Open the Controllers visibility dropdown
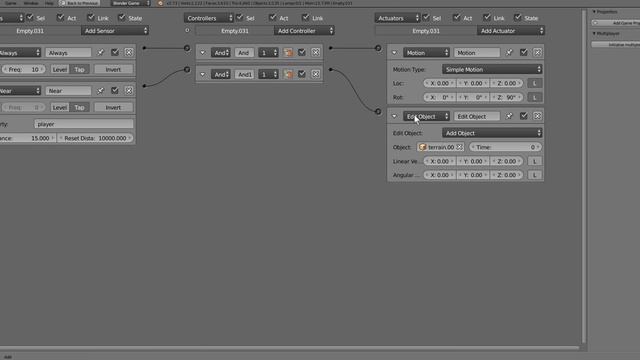Image resolution: width=640 pixels, height=360 pixels. tap(209, 18)
